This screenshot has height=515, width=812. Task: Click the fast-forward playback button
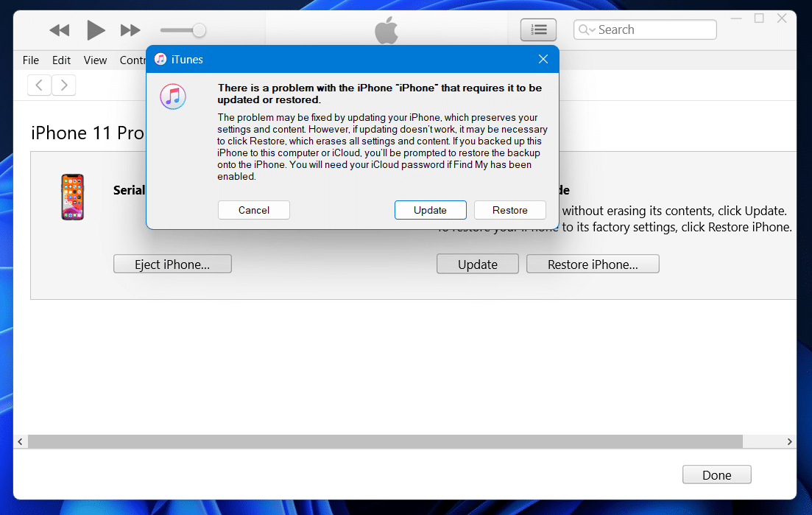(130, 30)
